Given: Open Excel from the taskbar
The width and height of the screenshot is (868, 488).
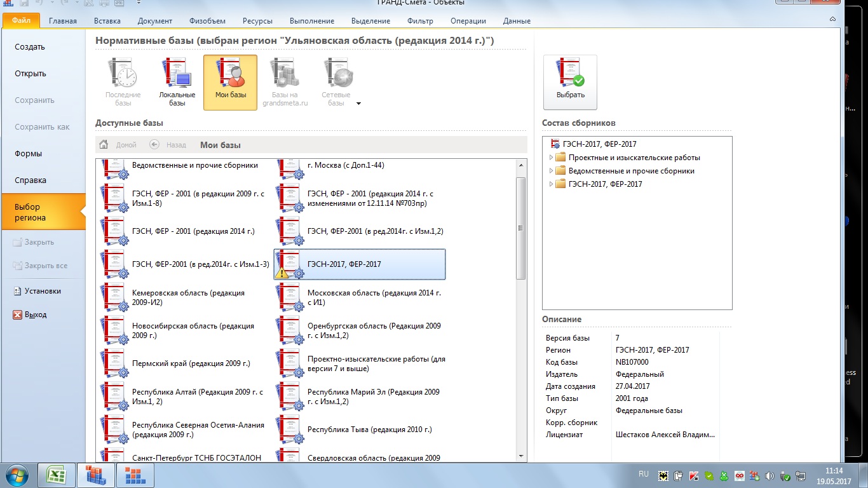Looking at the screenshot, I should click(56, 475).
